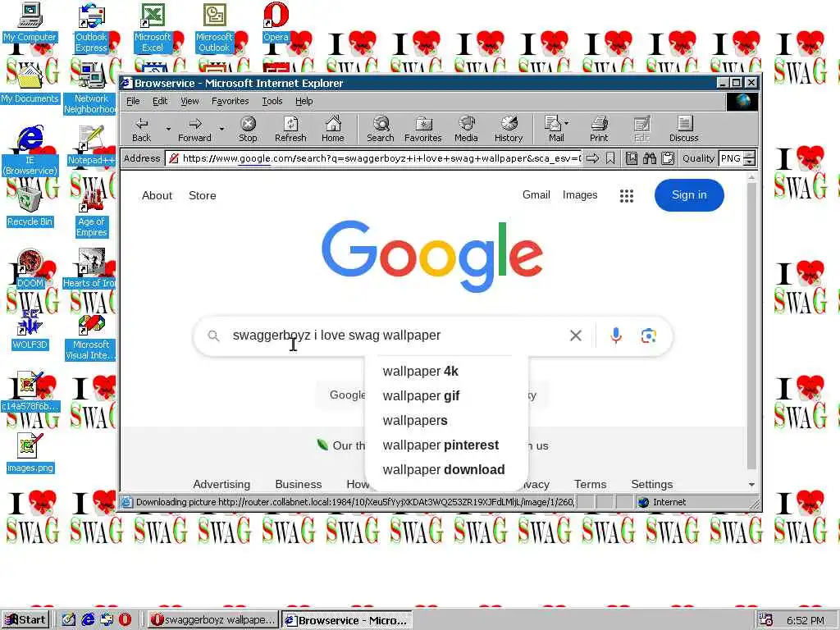
Task: Choose the 'wallpaper 4k' suggestion
Action: coord(446,372)
